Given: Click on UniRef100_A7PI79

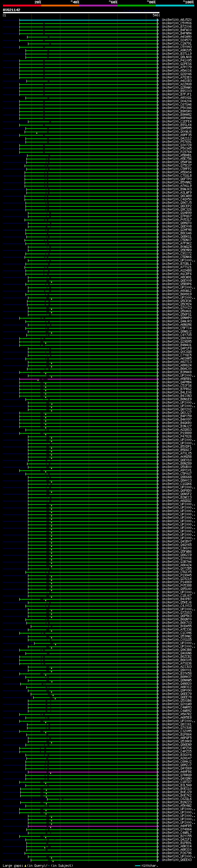Looking at the screenshot, I should (x=177, y=67).
